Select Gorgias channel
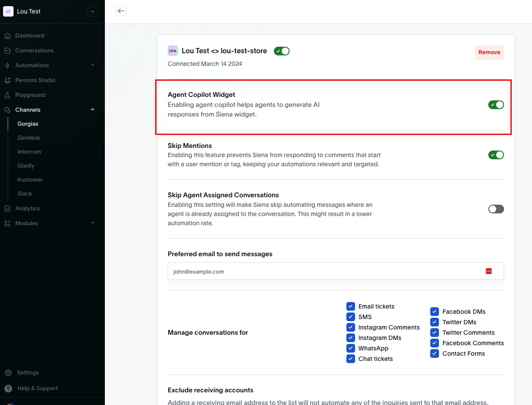 coord(28,124)
